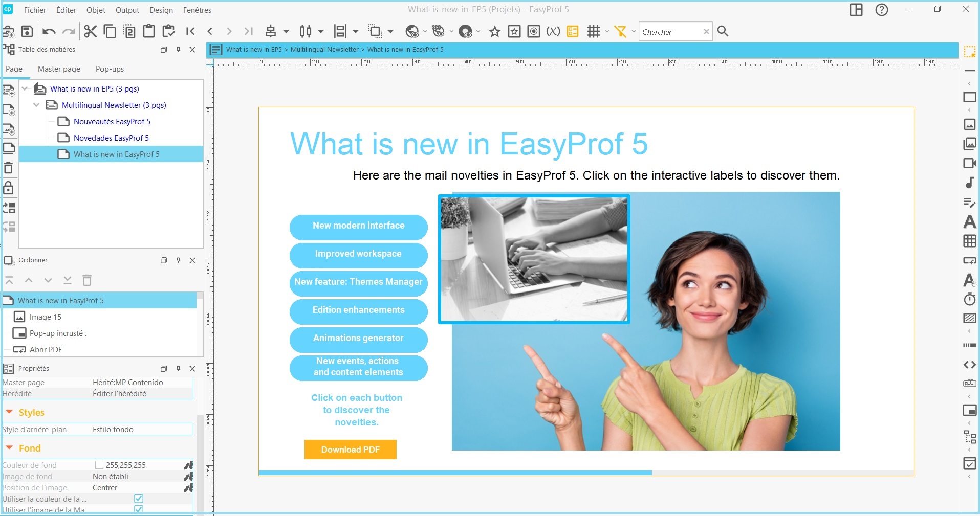Collapse the 'What is new in EP5' tree node
The image size is (980, 516).
coord(24,88)
